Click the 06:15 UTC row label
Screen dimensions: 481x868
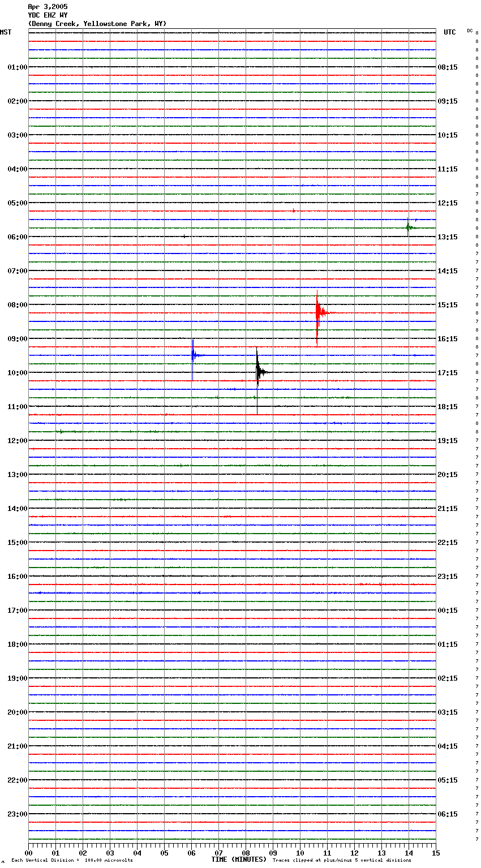[x=448, y=814]
